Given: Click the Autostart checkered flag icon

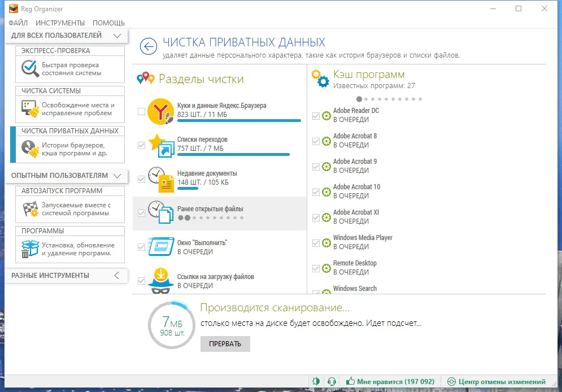Looking at the screenshot, I should [30, 209].
